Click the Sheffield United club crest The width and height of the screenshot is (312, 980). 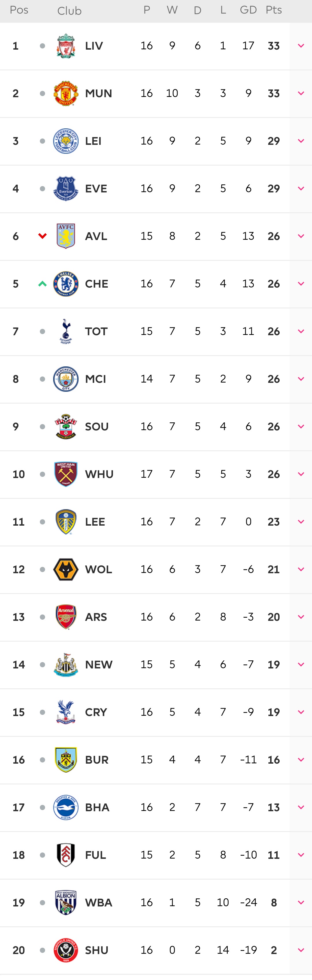tap(66, 950)
